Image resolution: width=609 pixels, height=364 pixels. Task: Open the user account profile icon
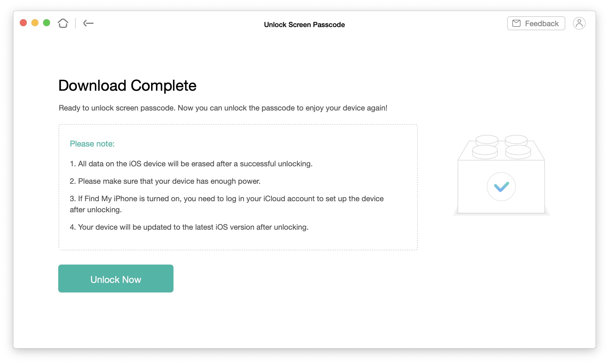pyautogui.click(x=579, y=23)
